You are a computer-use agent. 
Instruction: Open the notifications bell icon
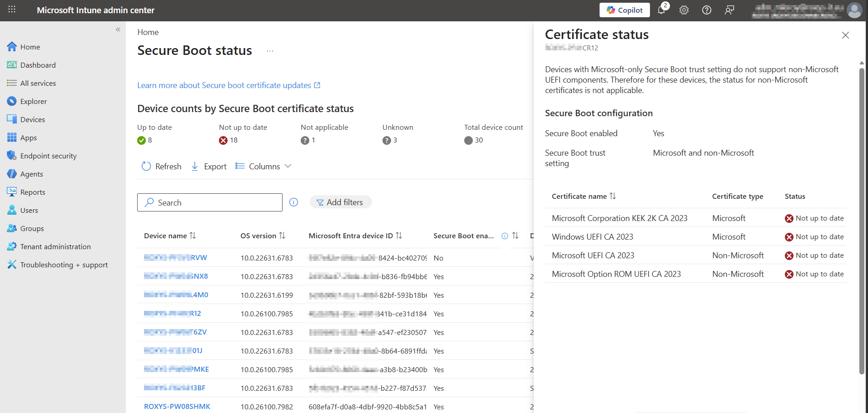pyautogui.click(x=661, y=10)
